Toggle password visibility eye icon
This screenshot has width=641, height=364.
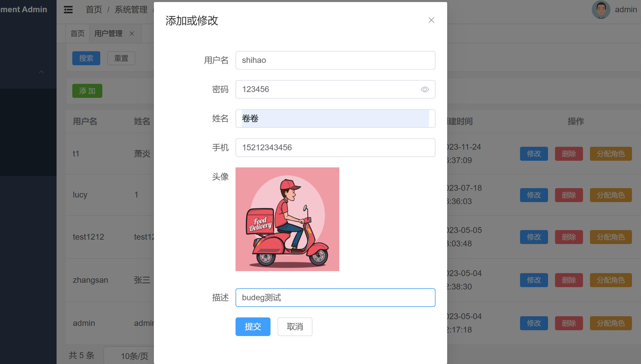coord(425,89)
